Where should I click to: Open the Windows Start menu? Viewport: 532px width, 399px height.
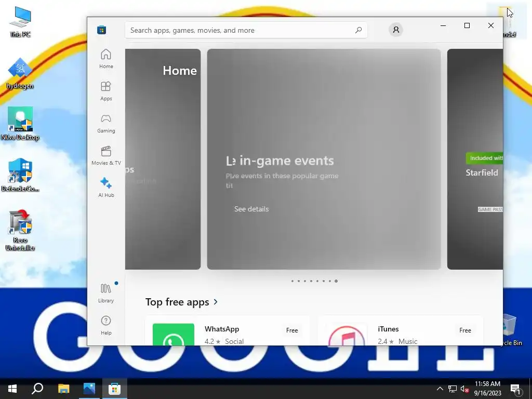point(12,389)
